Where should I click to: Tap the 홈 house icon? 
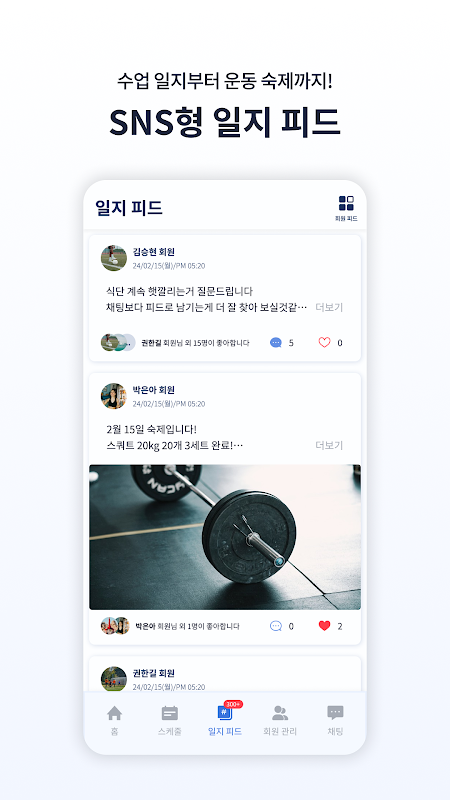tap(114, 713)
